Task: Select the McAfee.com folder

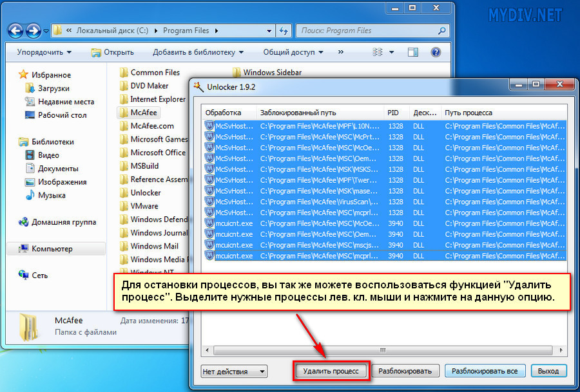Action: click(147, 126)
